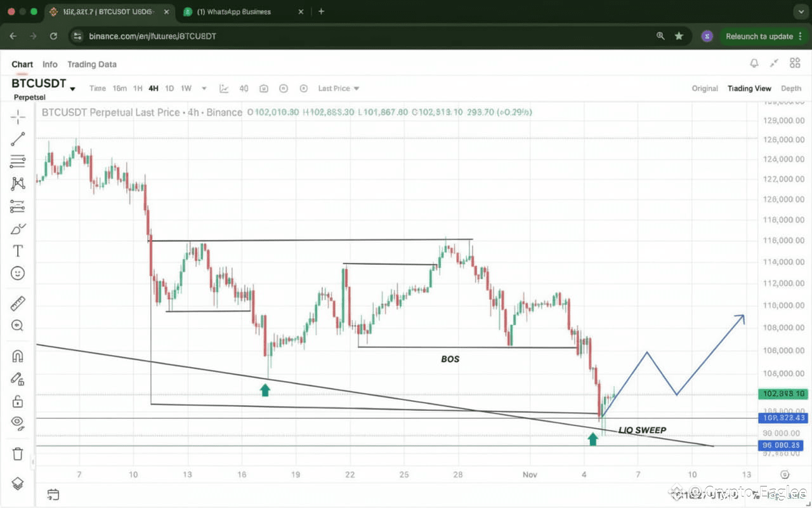Close the WhatsApp Business tab

pyautogui.click(x=301, y=12)
